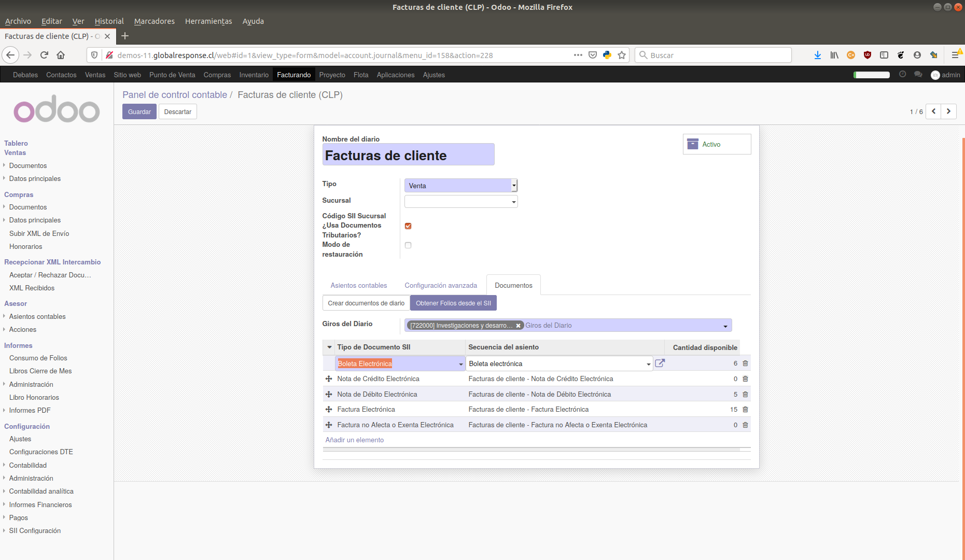The width and height of the screenshot is (965, 560).
Task: Expand the empty Sucursal dropdown
Action: click(513, 201)
